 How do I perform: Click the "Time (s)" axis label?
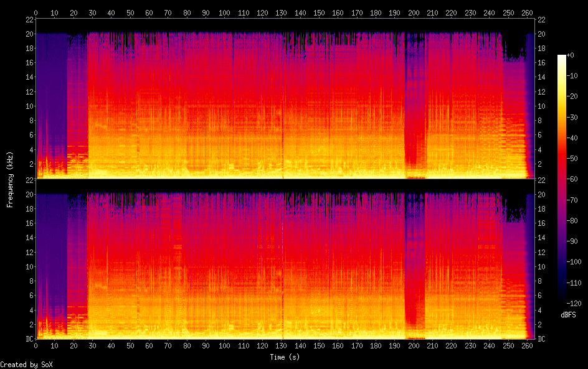(x=285, y=357)
